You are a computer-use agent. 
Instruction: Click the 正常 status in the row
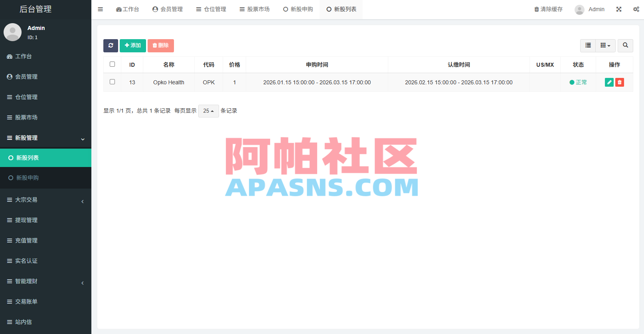[578, 82]
